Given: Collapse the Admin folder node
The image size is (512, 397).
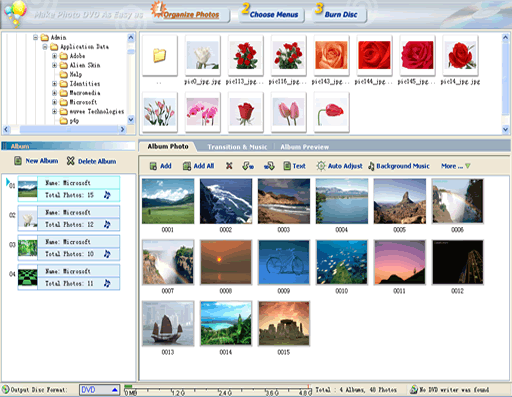Looking at the screenshot, I should [36, 38].
